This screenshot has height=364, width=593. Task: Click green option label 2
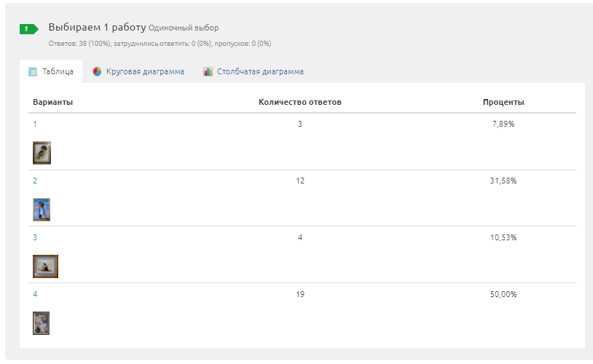(35, 181)
